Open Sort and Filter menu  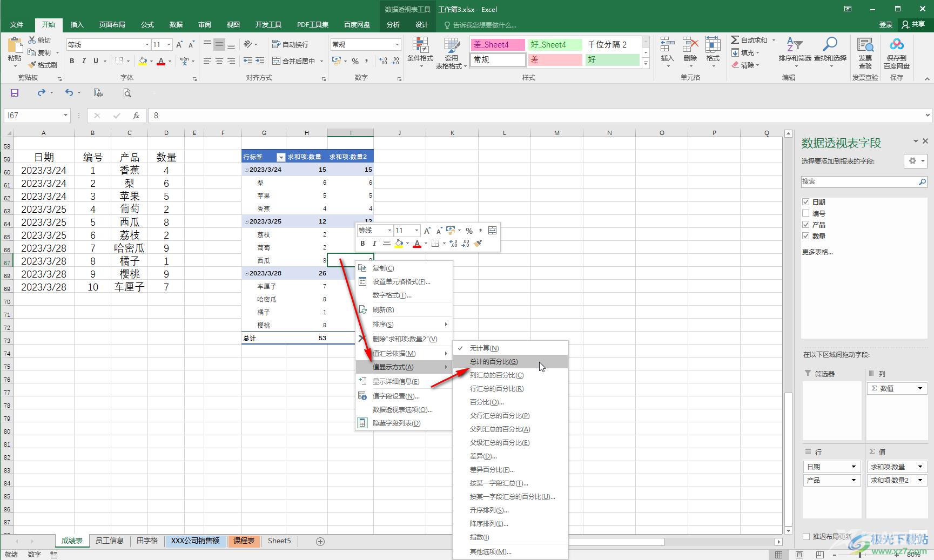[x=795, y=51]
